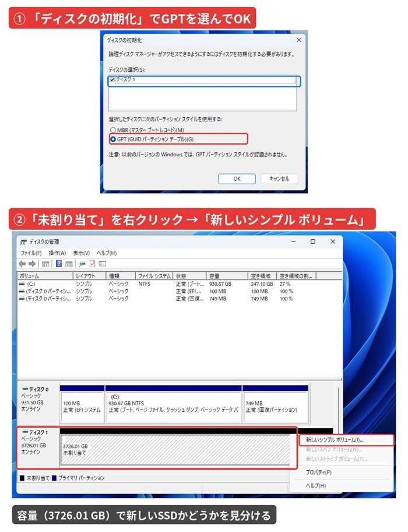
Task: Click the ディスクの管理 title bar app icon
Action: pyautogui.click(x=23, y=242)
